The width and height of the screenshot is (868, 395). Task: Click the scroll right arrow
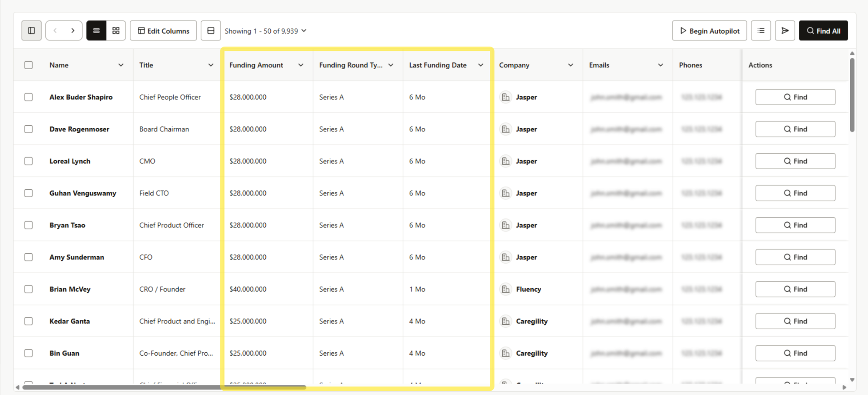(x=844, y=387)
